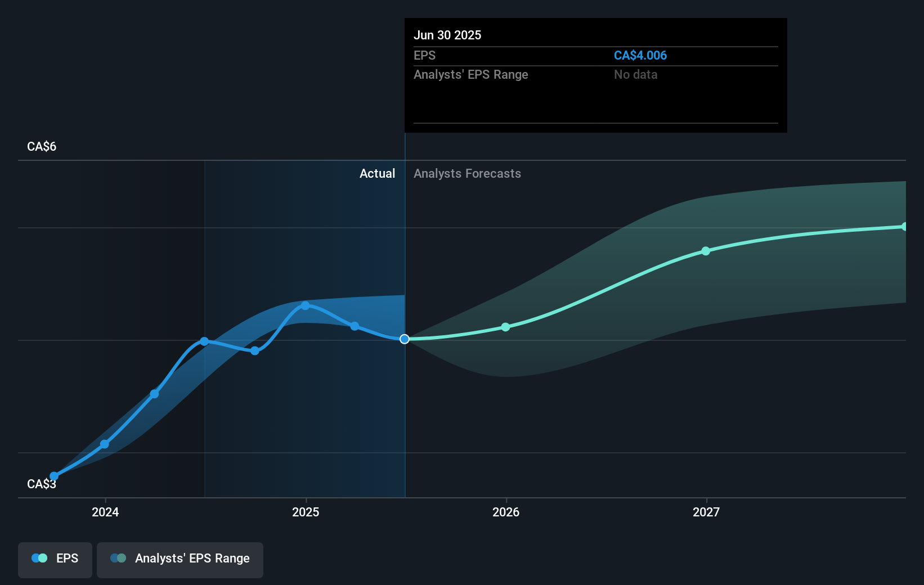Toggle the Analysts' EPS Range series off

[x=180, y=558]
